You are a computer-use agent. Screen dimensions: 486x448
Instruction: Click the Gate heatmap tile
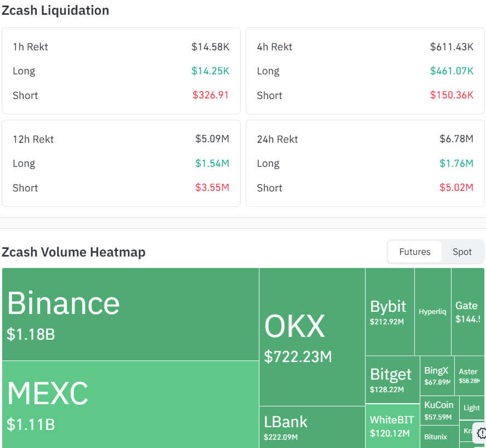click(468, 312)
